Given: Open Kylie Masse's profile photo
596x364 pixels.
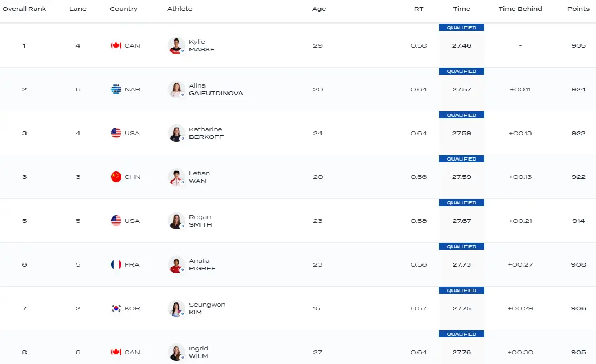Looking at the screenshot, I should coord(176,45).
